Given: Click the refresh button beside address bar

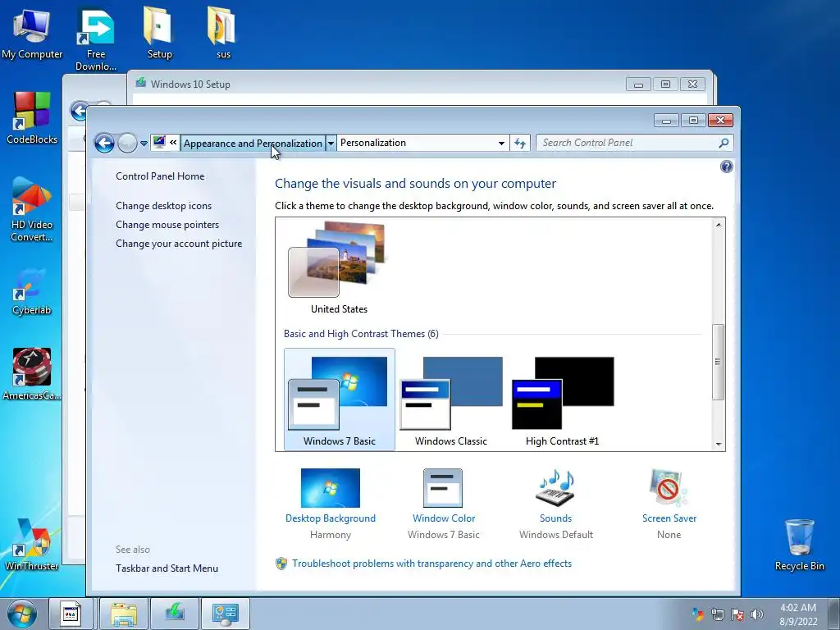Looking at the screenshot, I should [x=519, y=143].
